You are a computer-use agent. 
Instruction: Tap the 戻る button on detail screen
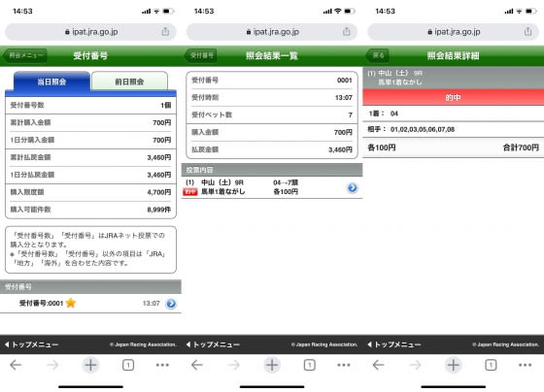(x=378, y=55)
